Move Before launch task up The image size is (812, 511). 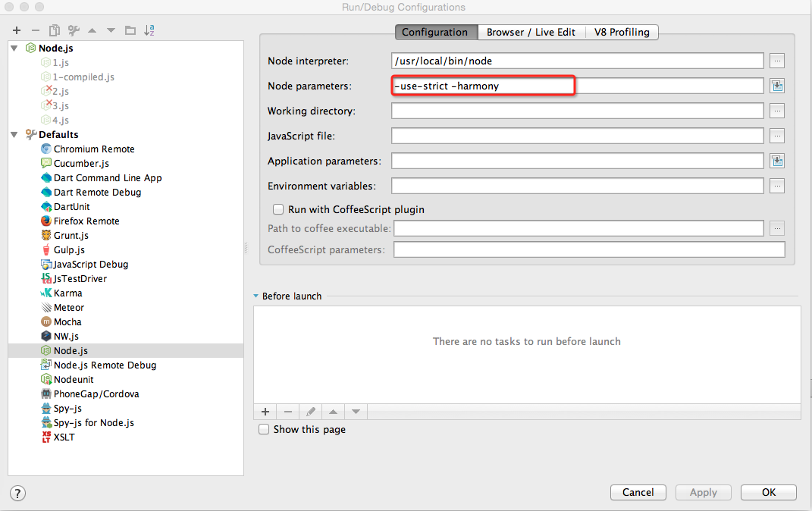coord(333,412)
